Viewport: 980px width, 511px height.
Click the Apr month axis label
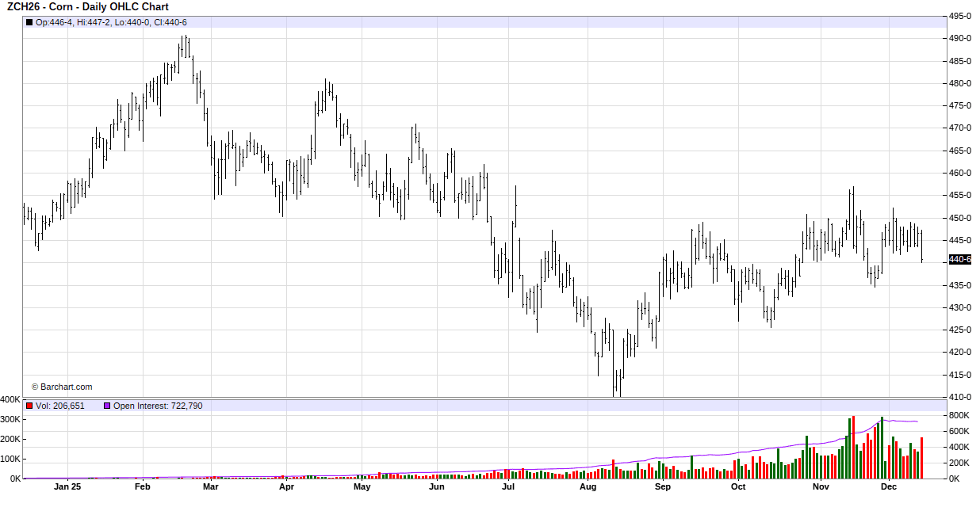click(286, 487)
